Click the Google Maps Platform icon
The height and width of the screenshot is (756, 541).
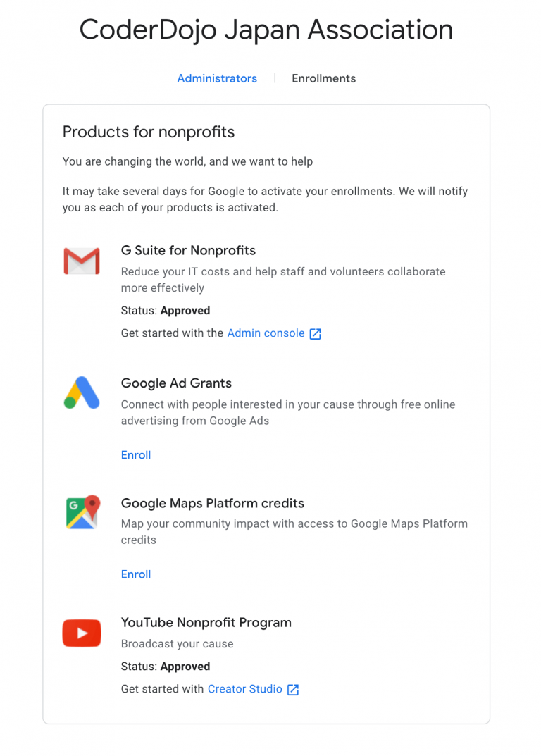coord(82,513)
